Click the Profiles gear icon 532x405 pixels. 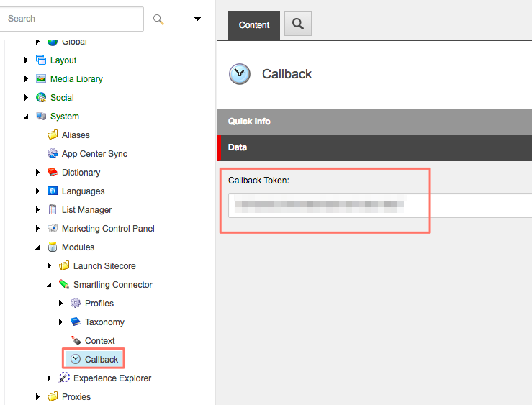click(76, 304)
